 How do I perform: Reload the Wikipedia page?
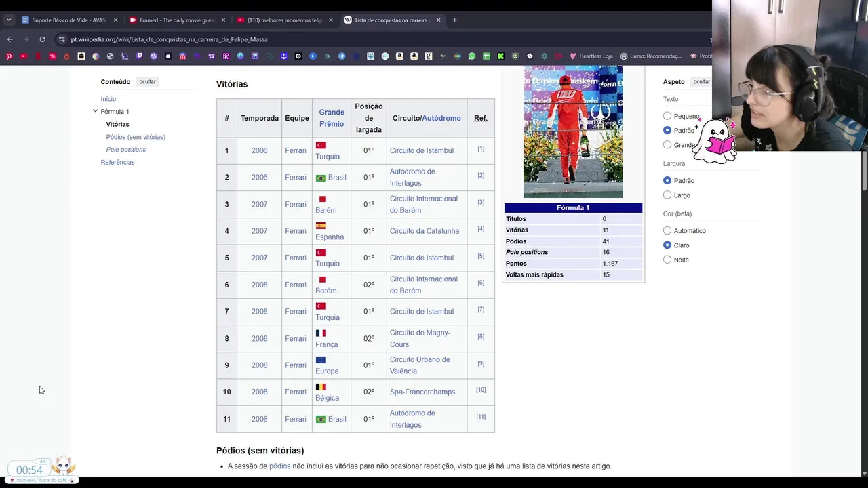[42, 39]
